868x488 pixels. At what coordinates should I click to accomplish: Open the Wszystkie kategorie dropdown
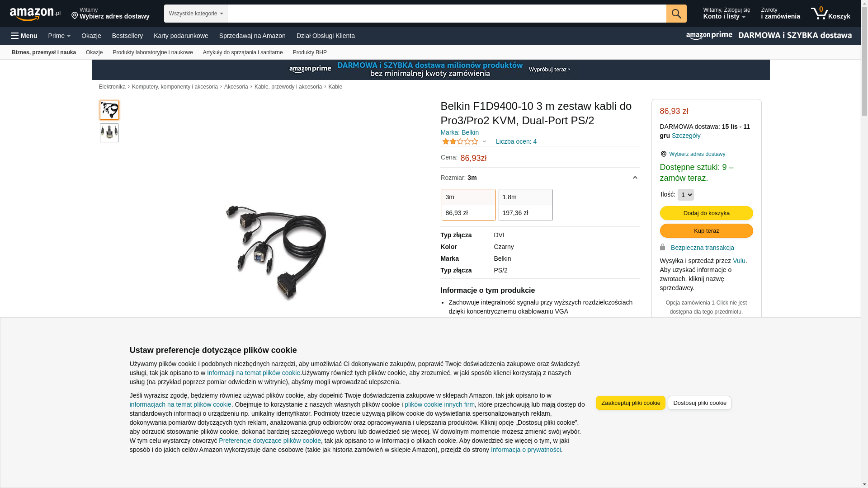pyautogui.click(x=196, y=14)
